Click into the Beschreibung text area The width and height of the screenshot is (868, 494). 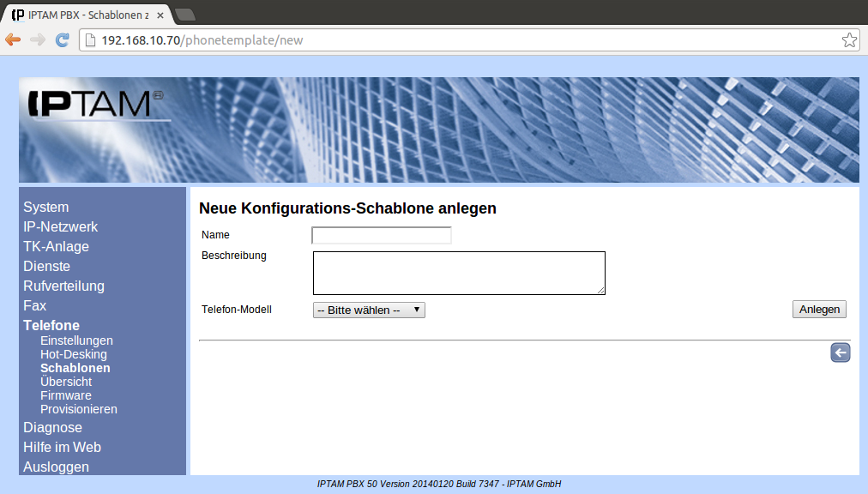(x=459, y=273)
